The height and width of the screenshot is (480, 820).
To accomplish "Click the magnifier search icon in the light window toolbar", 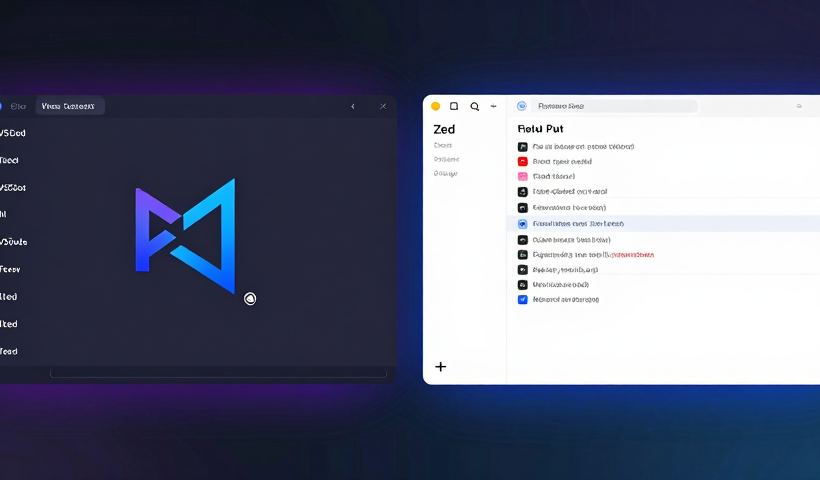I will pyautogui.click(x=474, y=106).
